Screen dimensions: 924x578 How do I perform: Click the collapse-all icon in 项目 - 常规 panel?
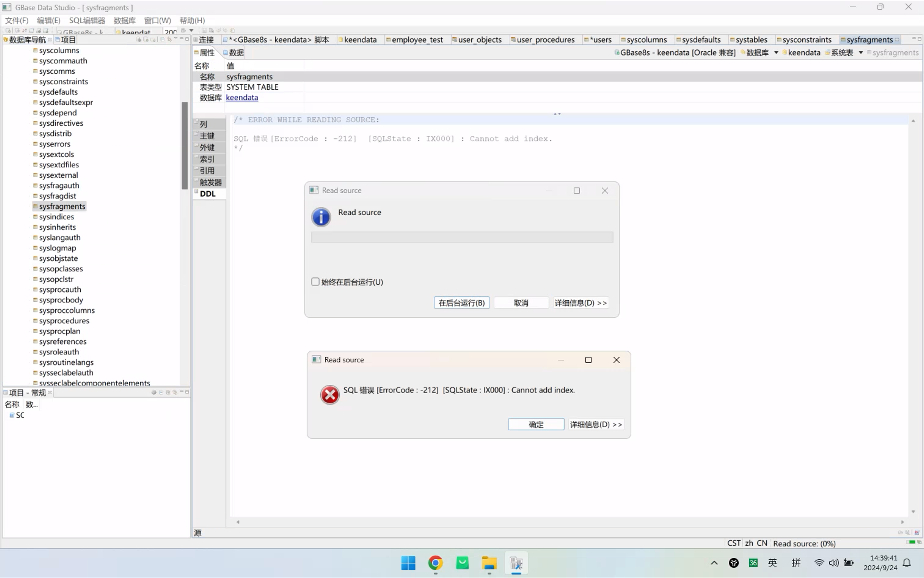point(161,392)
